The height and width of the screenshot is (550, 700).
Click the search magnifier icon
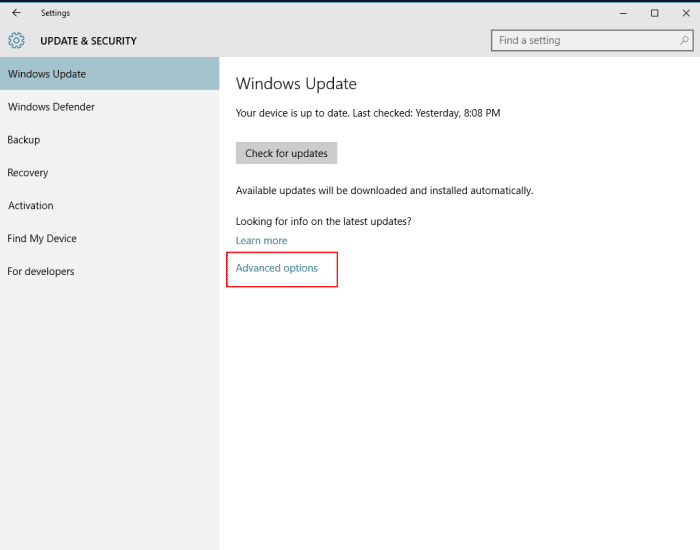[683, 41]
